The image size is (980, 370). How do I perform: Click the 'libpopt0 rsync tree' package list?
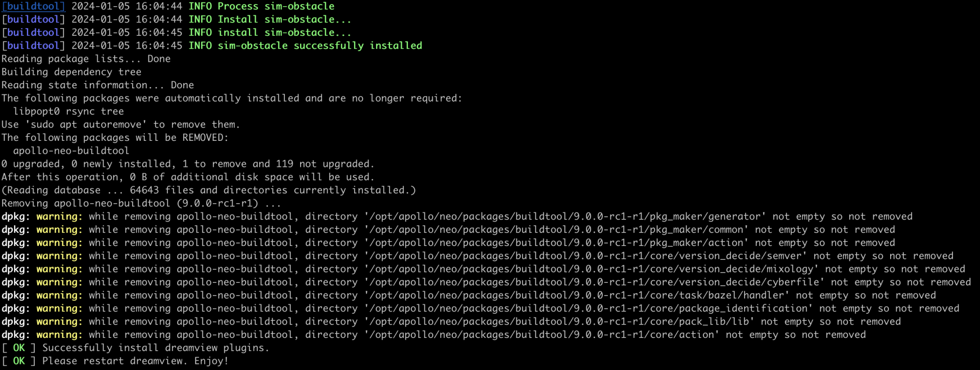coord(68,111)
